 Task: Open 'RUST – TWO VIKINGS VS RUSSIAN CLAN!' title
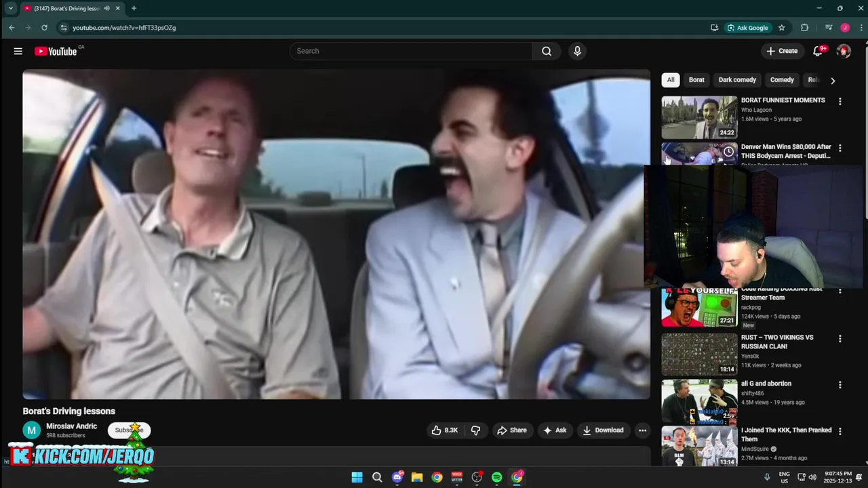tap(777, 342)
